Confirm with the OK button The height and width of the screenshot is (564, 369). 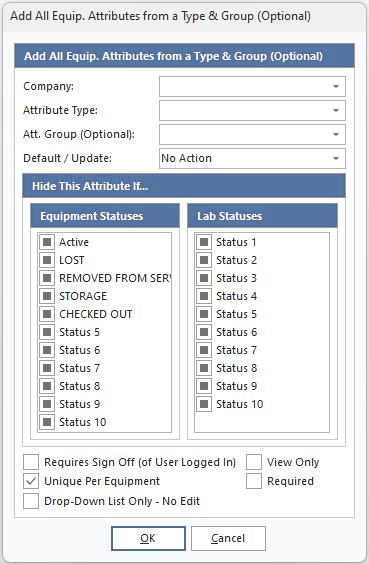pyautogui.click(x=148, y=538)
